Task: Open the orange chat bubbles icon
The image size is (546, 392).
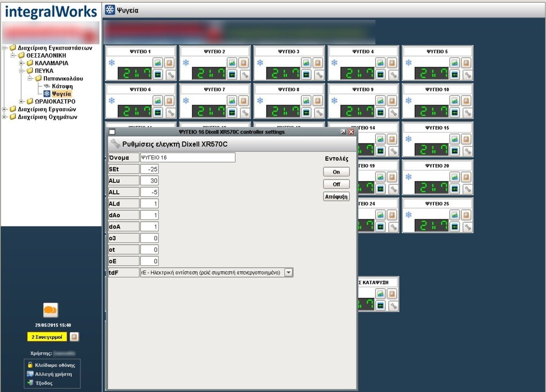Action: 51,309
